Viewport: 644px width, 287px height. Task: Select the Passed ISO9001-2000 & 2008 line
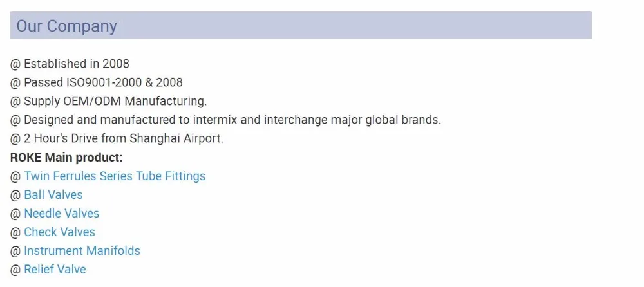click(x=97, y=82)
